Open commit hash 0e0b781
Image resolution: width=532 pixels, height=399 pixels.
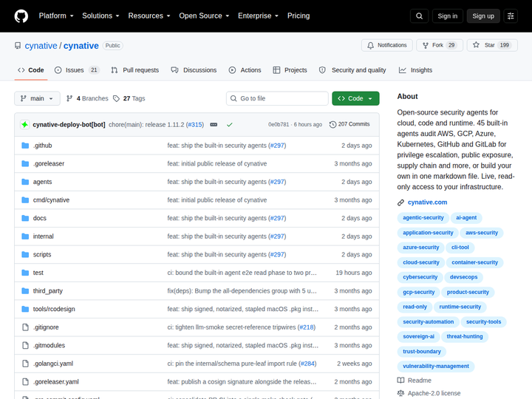tap(279, 125)
